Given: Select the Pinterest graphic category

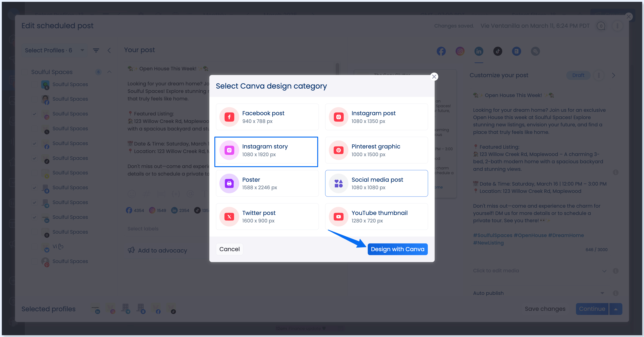Looking at the screenshot, I should [x=376, y=150].
